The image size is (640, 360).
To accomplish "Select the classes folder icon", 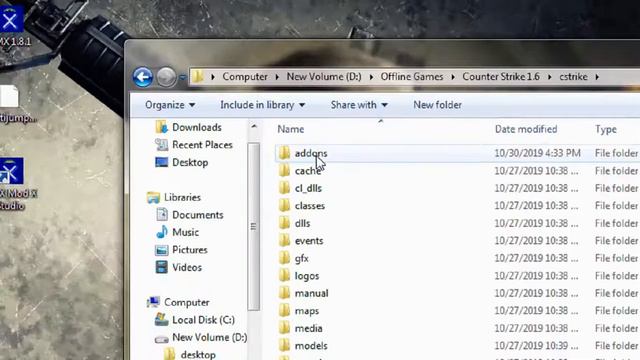I will (x=284, y=205).
